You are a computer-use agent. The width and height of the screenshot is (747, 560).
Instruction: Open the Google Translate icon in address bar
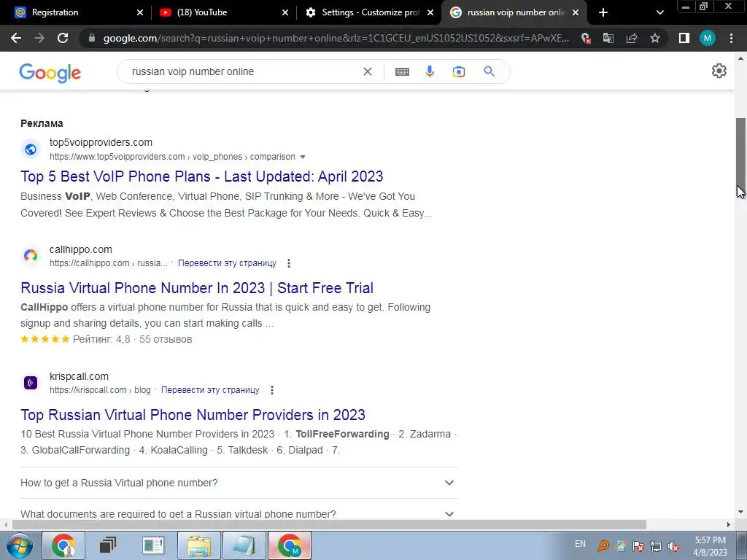pyautogui.click(x=608, y=38)
